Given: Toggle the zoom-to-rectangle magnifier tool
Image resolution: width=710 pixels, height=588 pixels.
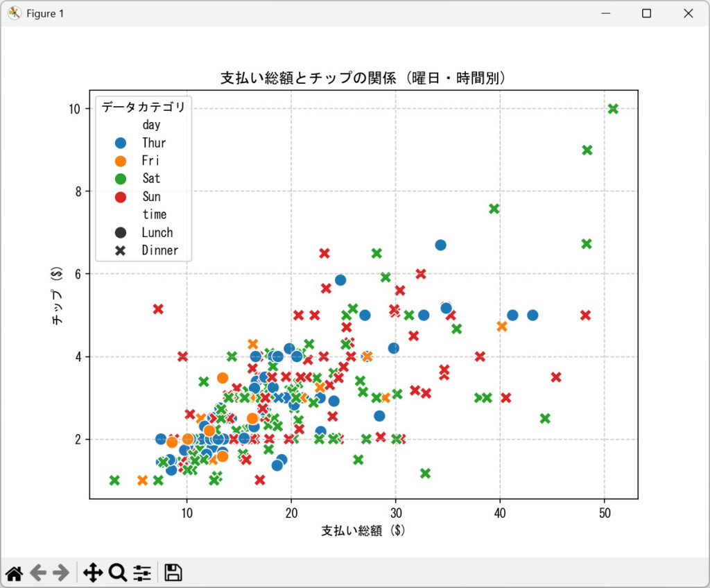Looking at the screenshot, I should [x=118, y=573].
